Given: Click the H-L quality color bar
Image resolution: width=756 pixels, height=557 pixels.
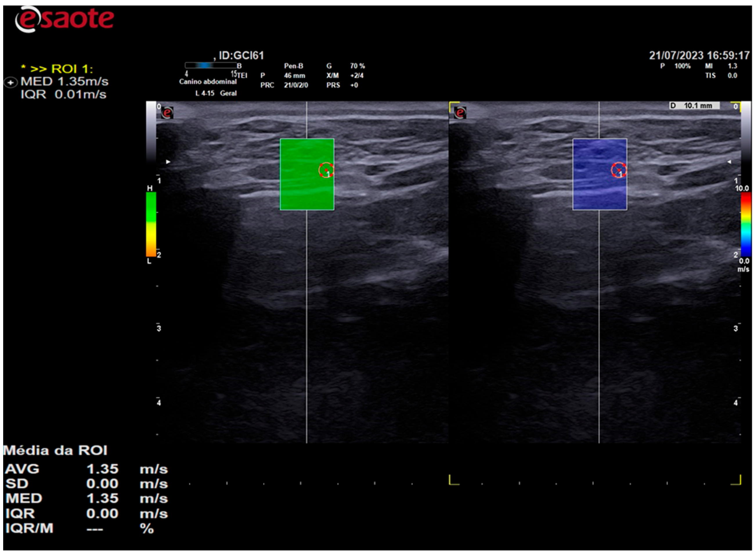Looking at the screenshot, I should pos(151,224).
